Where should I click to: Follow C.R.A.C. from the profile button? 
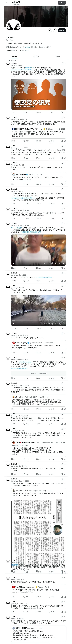(x=62, y=30)
